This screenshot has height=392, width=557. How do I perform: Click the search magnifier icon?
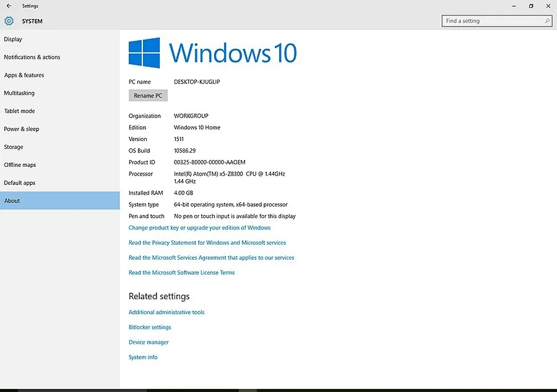tap(547, 21)
